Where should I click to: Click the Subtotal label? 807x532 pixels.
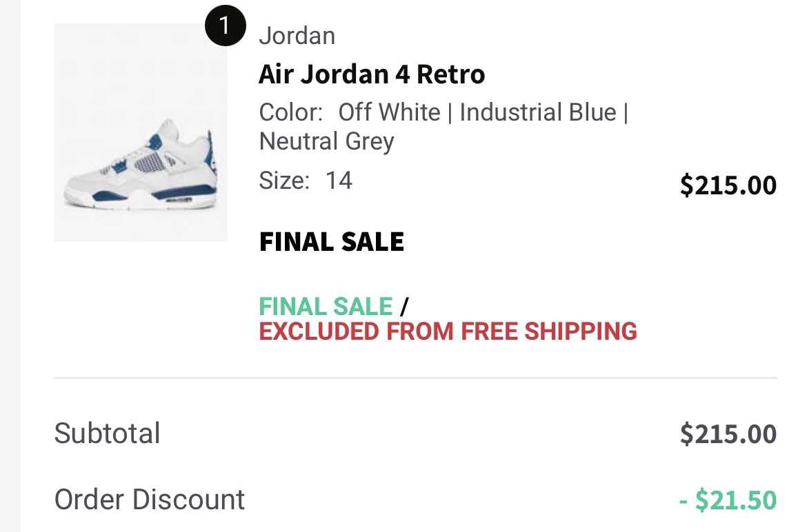107,433
